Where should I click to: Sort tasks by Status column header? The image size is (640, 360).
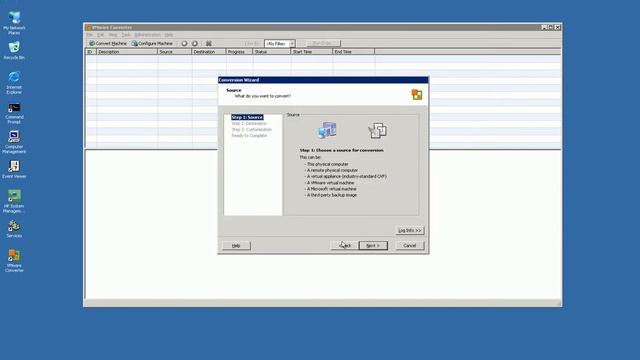click(272, 52)
